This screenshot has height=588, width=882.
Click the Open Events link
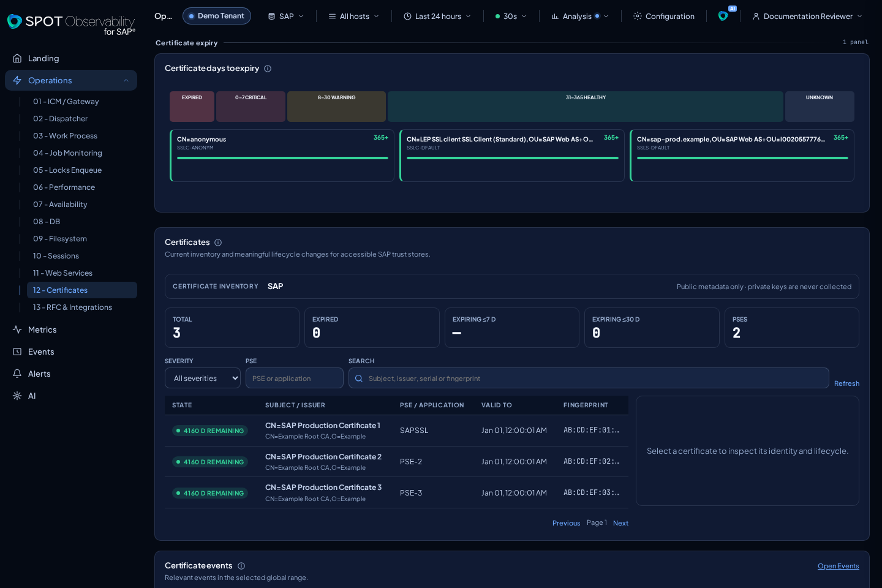tap(838, 566)
